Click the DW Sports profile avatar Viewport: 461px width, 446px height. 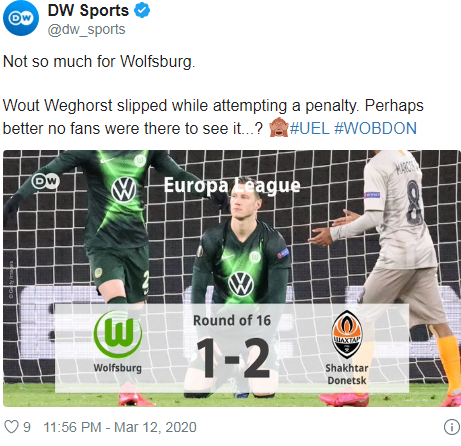(x=21, y=18)
